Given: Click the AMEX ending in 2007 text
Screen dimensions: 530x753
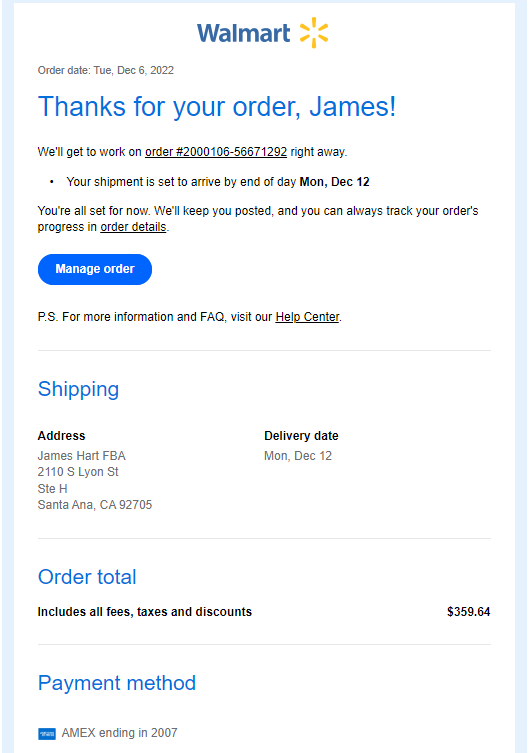Looking at the screenshot, I should 120,733.
